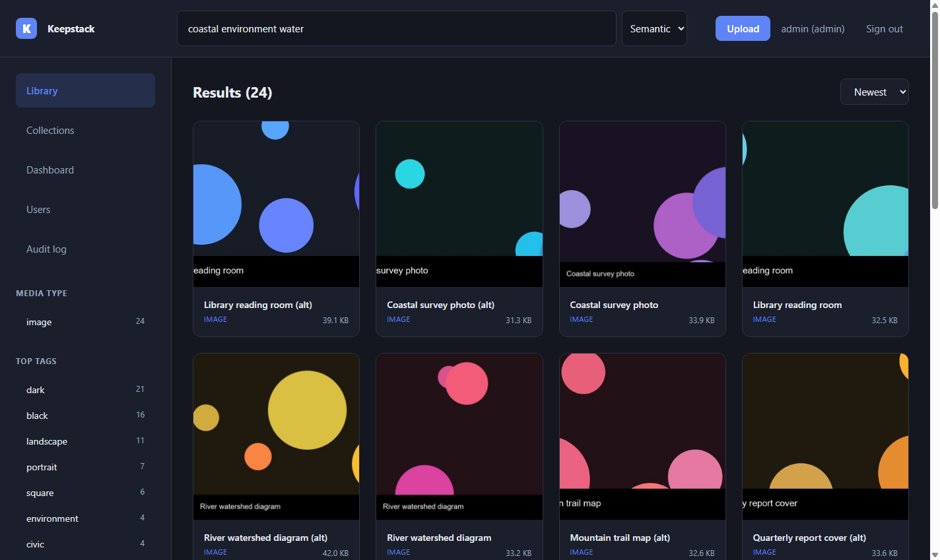Viewport: 940px width, 560px height.
Task: Go to the Collections menu item
Action: (85, 130)
